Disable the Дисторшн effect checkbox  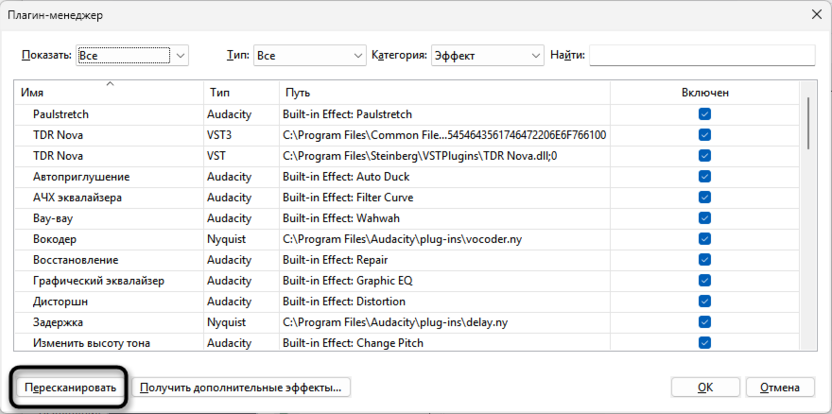pos(705,301)
